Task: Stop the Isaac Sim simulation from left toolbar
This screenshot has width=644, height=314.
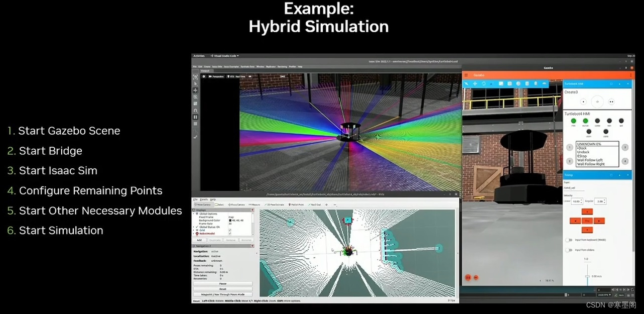Action: click(x=196, y=123)
